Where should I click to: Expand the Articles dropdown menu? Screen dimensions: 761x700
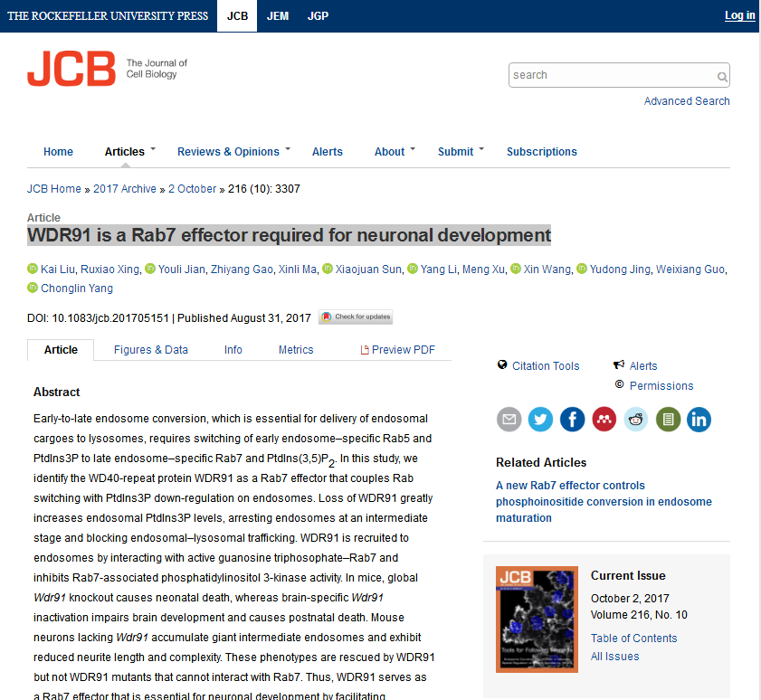tap(130, 152)
